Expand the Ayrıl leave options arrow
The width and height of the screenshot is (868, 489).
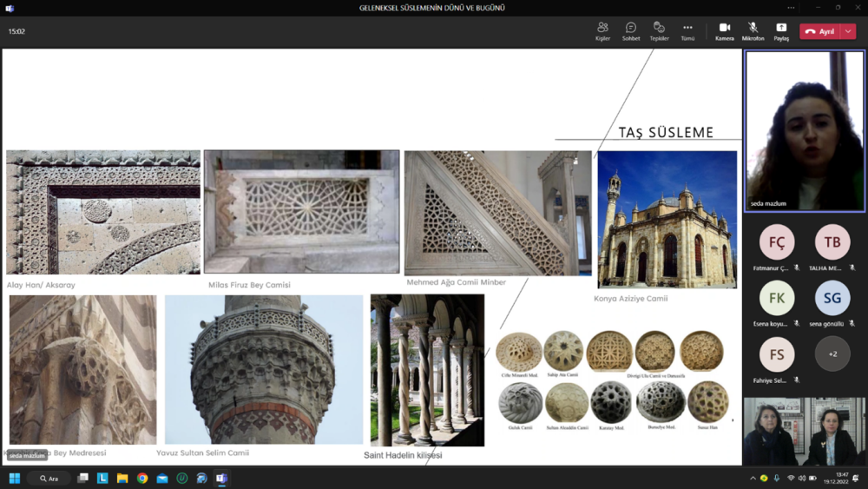[x=848, y=31]
